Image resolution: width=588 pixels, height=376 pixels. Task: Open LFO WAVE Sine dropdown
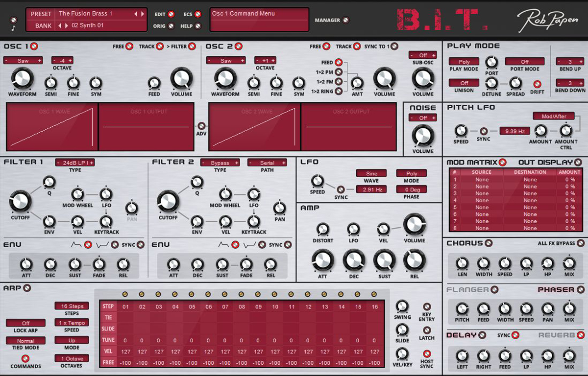tap(371, 173)
